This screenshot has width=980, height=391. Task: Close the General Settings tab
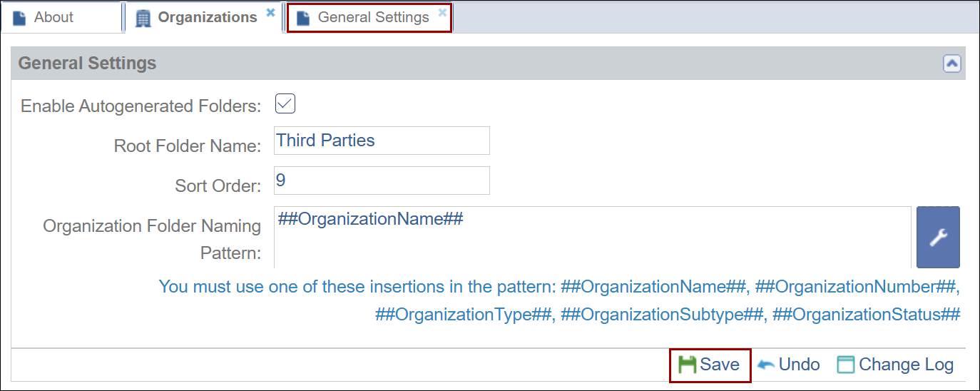point(442,12)
